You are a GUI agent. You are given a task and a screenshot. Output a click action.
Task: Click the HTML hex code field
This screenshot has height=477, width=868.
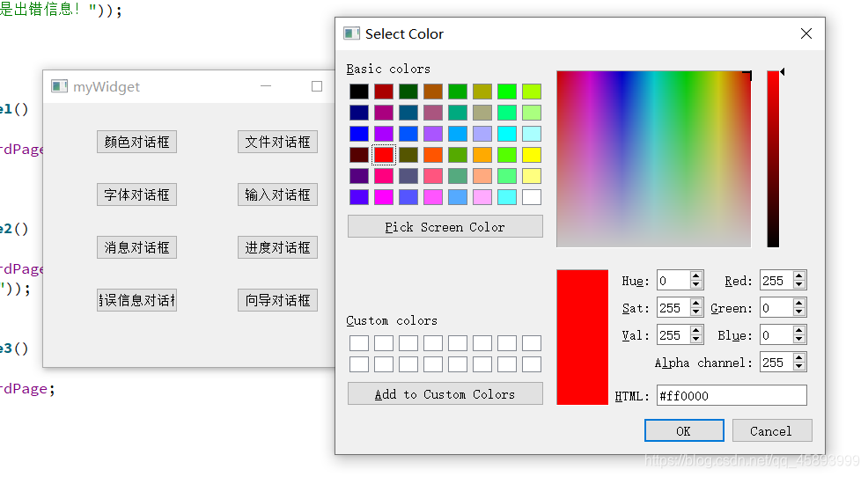click(x=732, y=396)
